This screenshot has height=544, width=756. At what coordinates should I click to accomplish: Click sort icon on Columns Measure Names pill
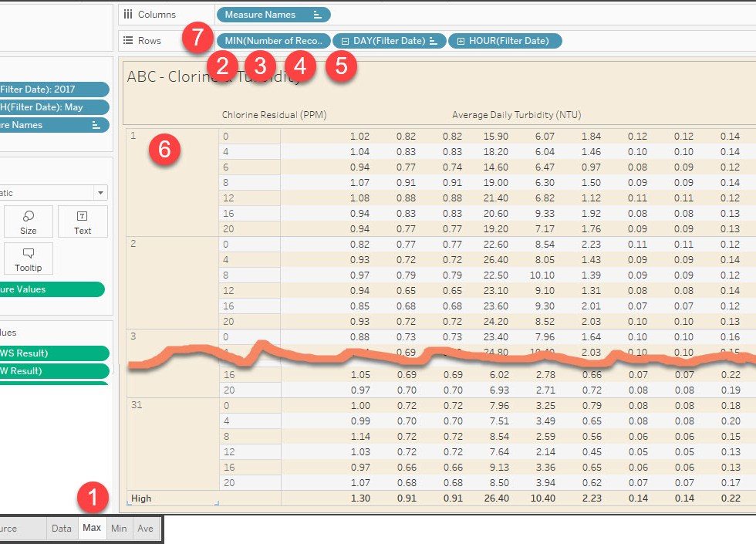[x=318, y=15]
